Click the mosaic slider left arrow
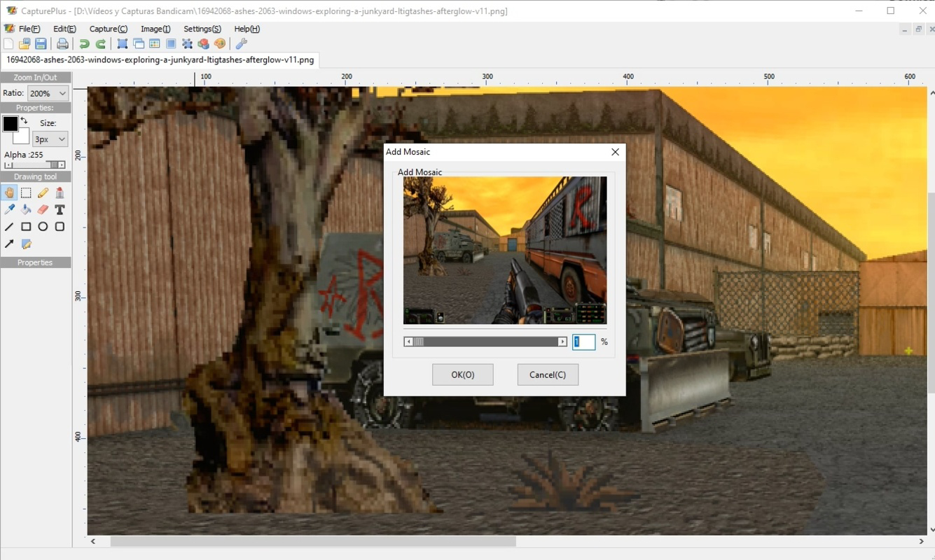The height and width of the screenshot is (560, 935). (409, 342)
